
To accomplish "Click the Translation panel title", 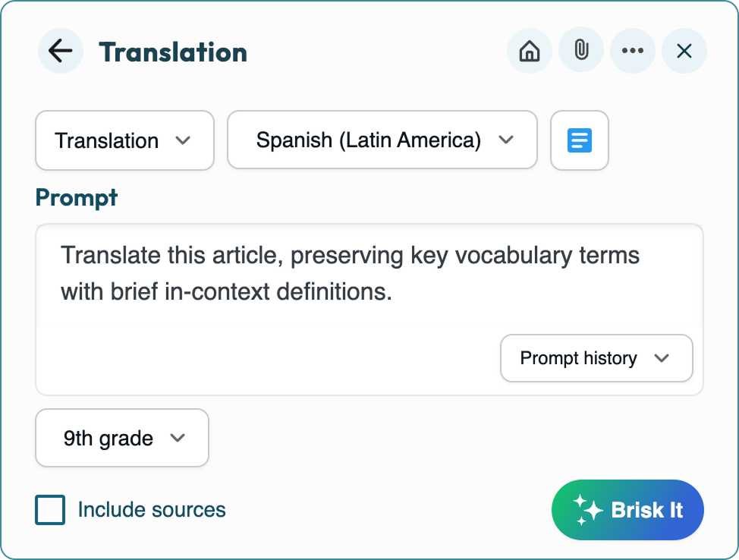I will point(173,52).
